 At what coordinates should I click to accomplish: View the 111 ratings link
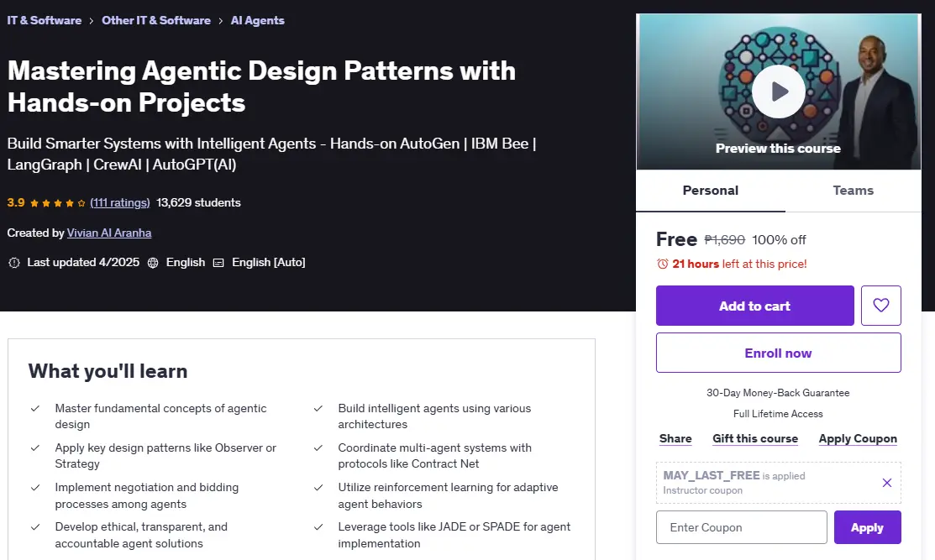click(x=120, y=202)
